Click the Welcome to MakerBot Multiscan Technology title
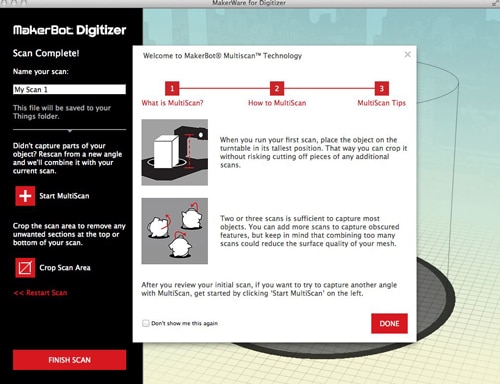 (222, 56)
